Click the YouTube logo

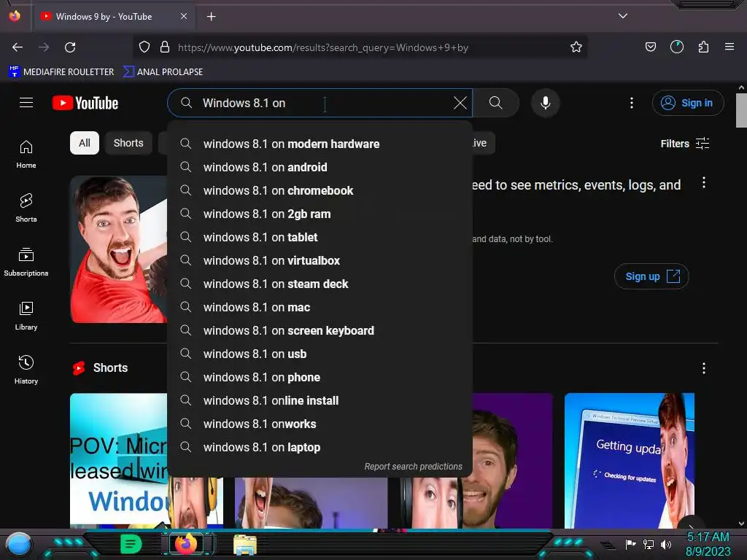click(x=85, y=103)
